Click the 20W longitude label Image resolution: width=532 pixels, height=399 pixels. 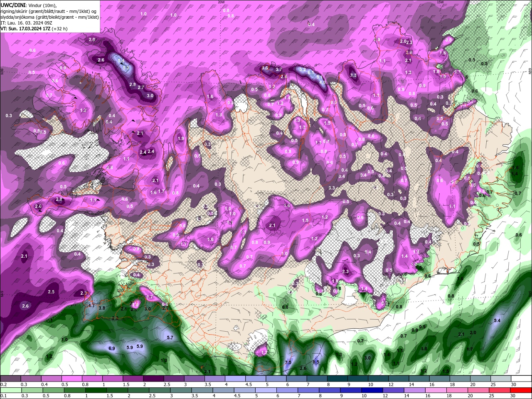coord(221,2)
